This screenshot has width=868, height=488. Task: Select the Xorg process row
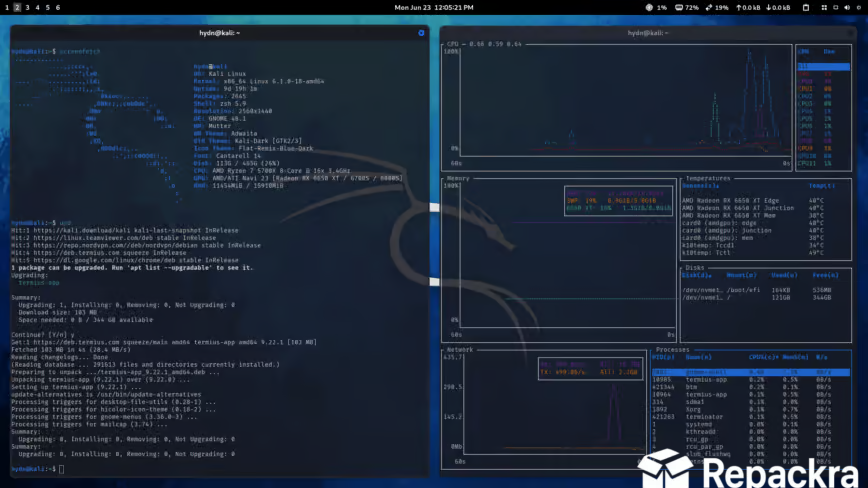point(751,410)
